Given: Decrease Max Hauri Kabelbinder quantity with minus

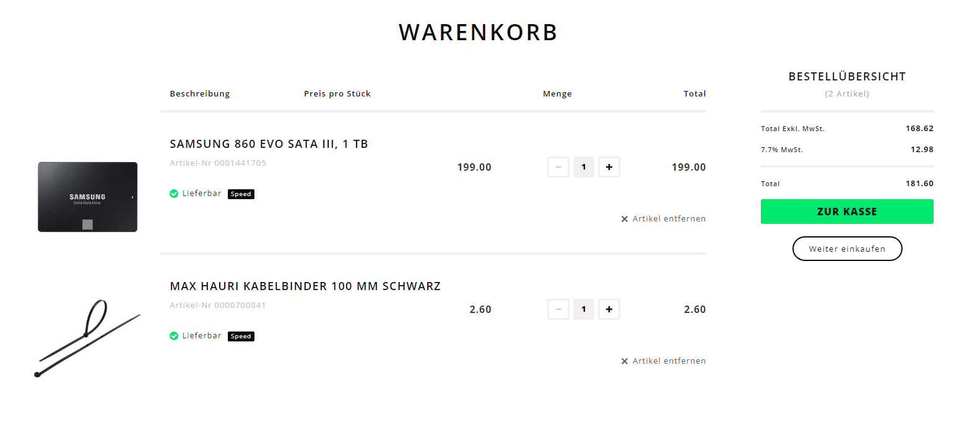Looking at the screenshot, I should pos(558,309).
